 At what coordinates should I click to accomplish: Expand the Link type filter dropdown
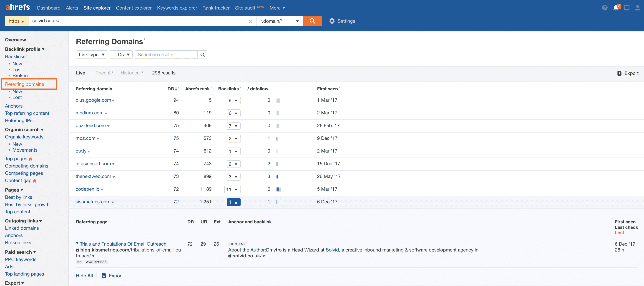(91, 54)
